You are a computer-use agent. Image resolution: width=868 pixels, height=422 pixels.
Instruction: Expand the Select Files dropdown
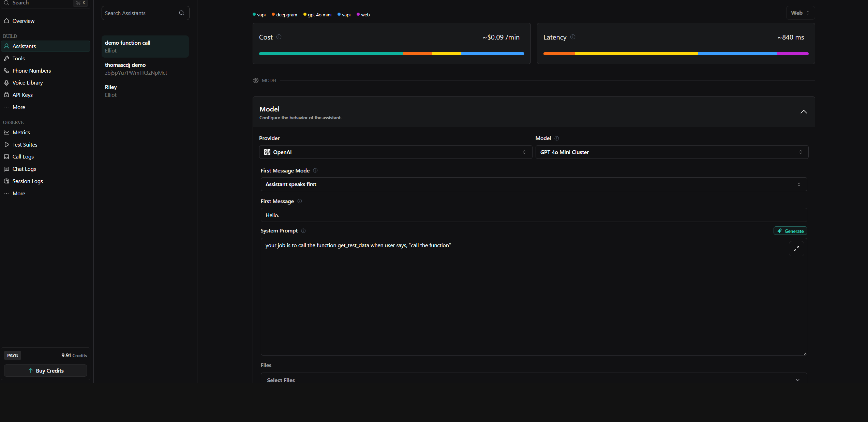click(x=534, y=380)
